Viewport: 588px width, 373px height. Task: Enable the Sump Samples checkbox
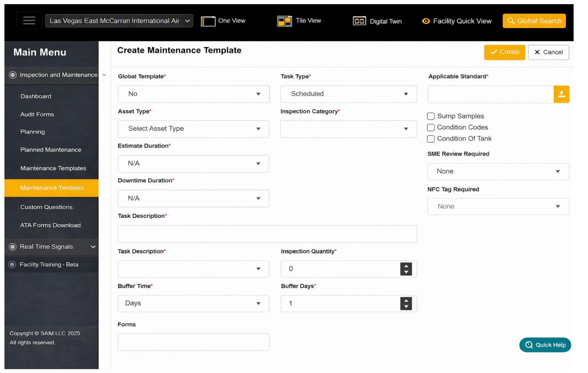click(431, 116)
